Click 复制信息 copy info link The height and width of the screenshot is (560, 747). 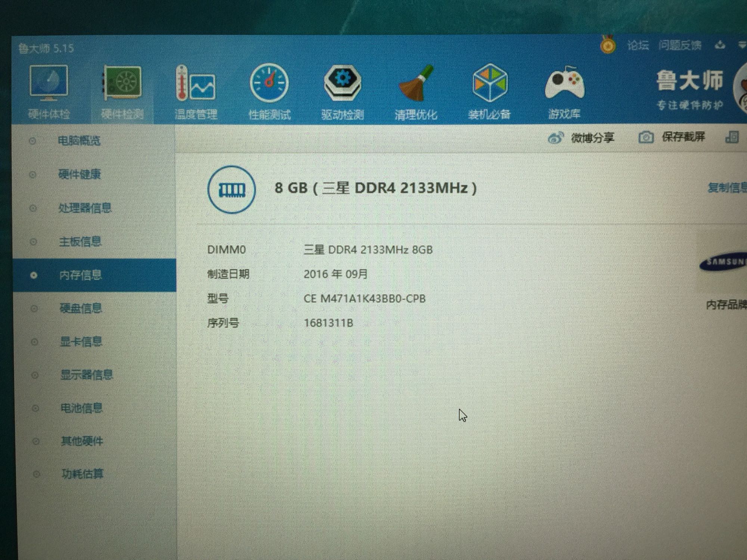coord(728,188)
